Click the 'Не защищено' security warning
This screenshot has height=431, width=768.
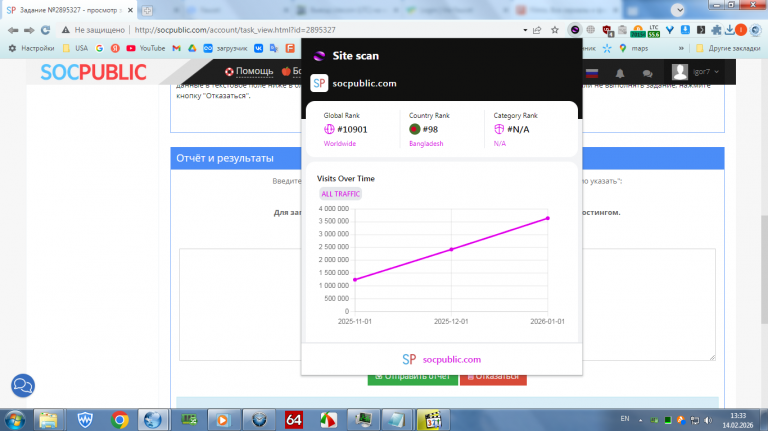[93, 30]
